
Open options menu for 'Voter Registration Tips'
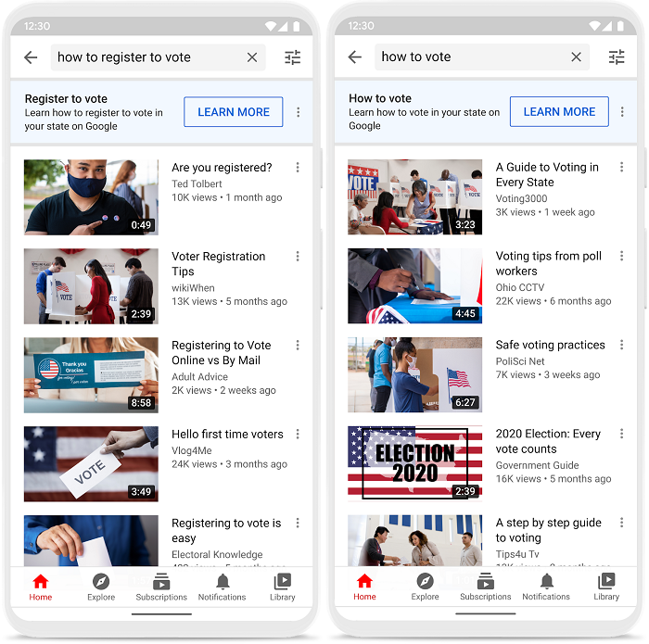point(298,256)
